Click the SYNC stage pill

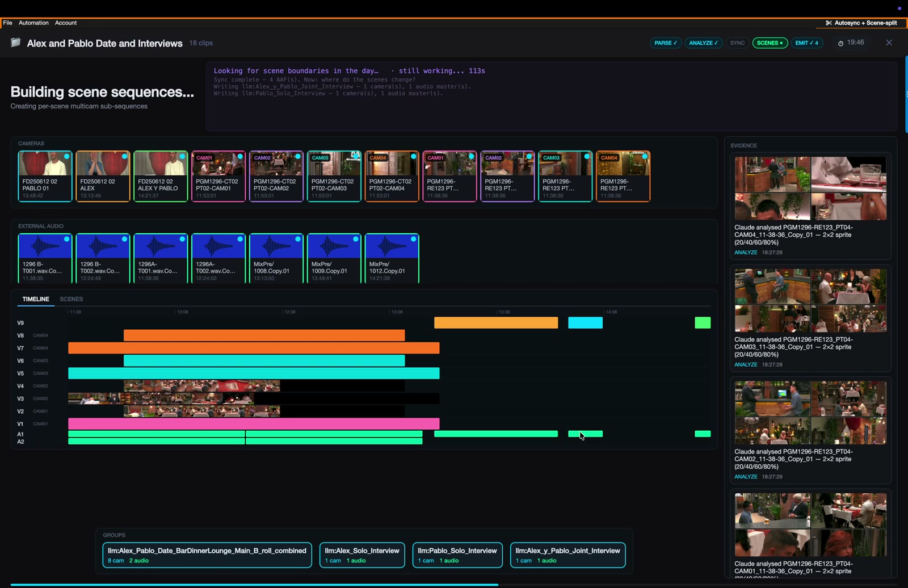(737, 43)
